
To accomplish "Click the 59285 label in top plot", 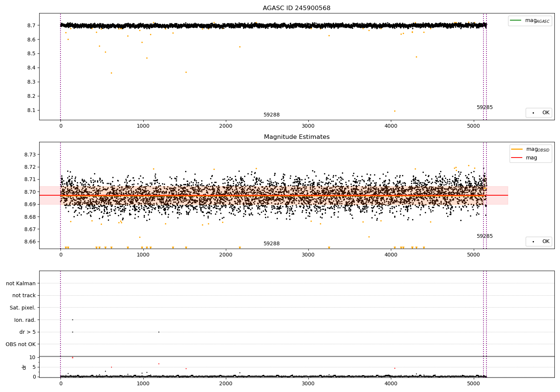I will pyautogui.click(x=485, y=108).
